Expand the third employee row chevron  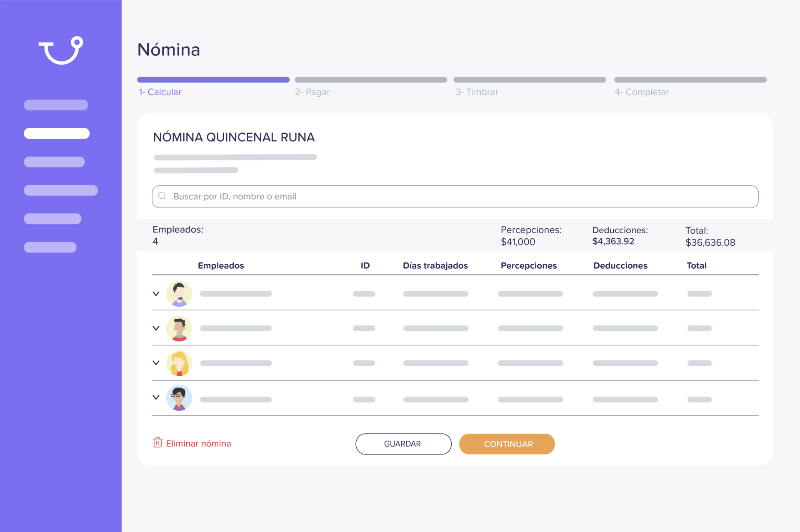(x=156, y=363)
